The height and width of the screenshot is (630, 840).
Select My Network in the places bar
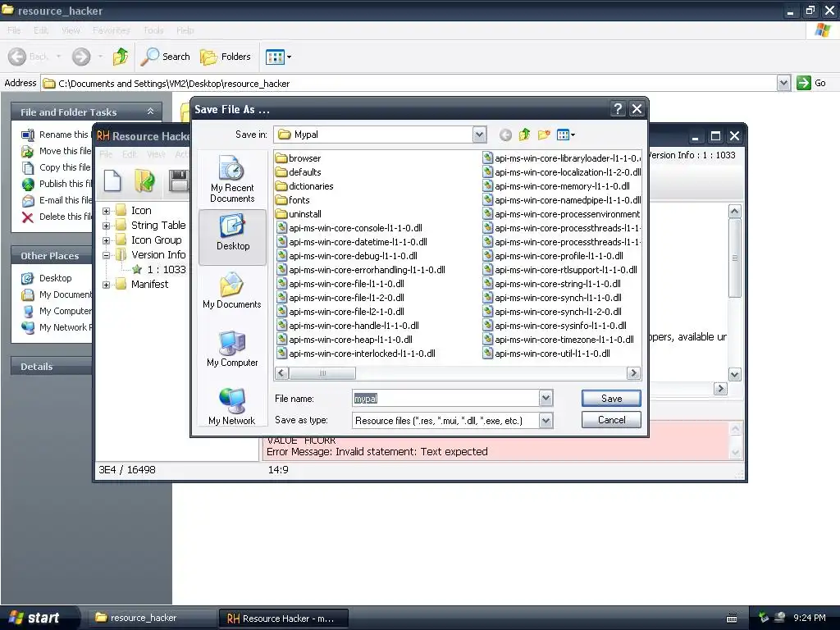[x=232, y=407]
